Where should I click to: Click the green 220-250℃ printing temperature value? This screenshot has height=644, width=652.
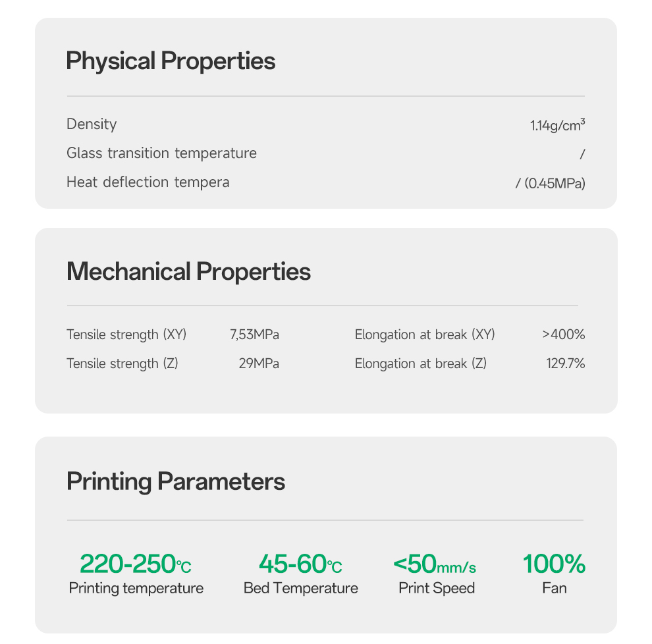136,564
